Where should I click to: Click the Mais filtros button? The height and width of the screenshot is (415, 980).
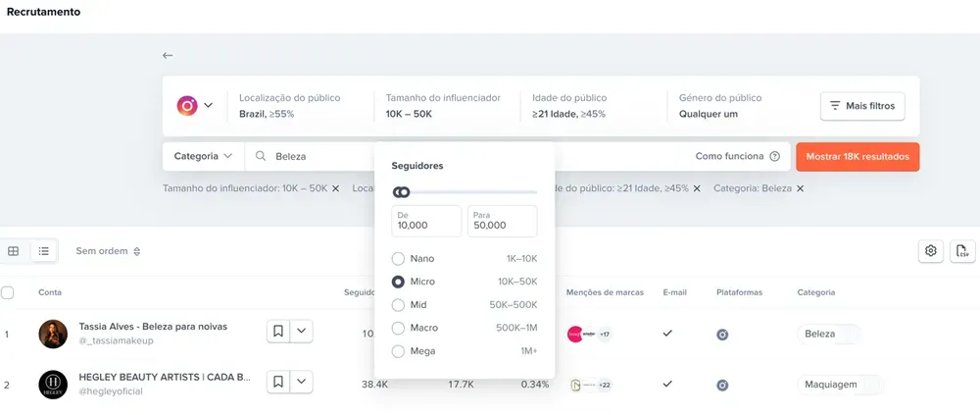click(x=862, y=106)
